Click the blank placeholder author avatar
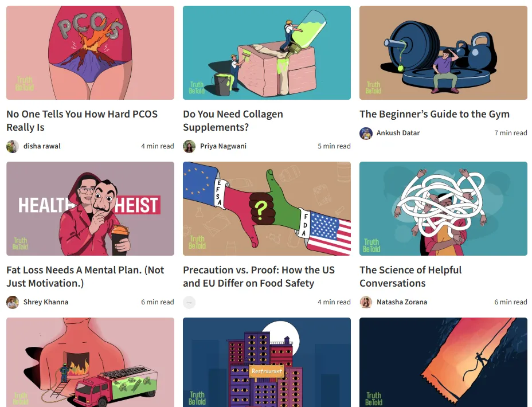Image resolution: width=532 pixels, height=407 pixels. (x=189, y=302)
